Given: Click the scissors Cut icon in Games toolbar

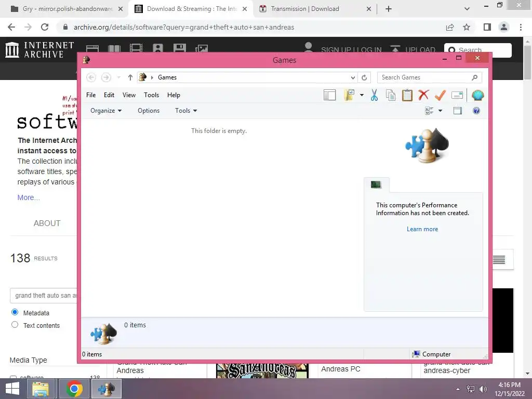Looking at the screenshot, I should 374,96.
